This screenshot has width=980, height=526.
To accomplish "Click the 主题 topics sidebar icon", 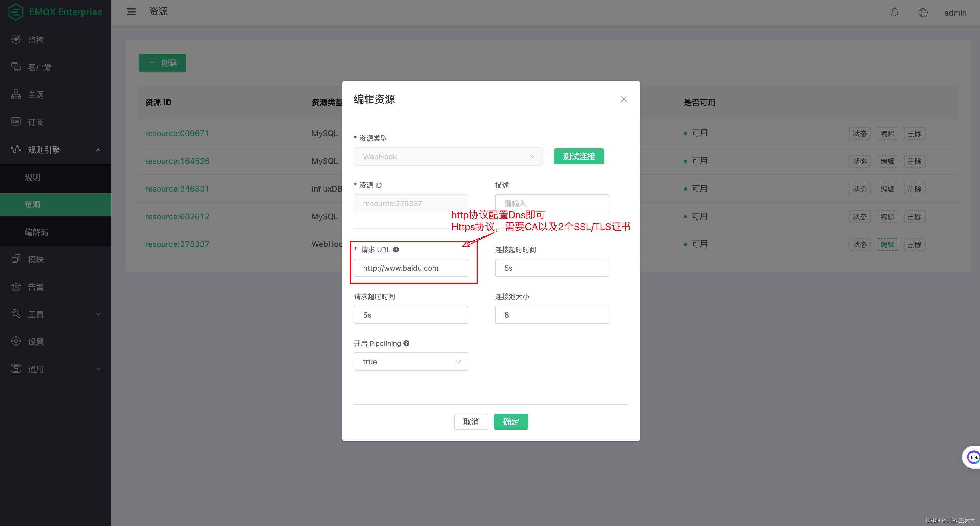I will point(16,94).
